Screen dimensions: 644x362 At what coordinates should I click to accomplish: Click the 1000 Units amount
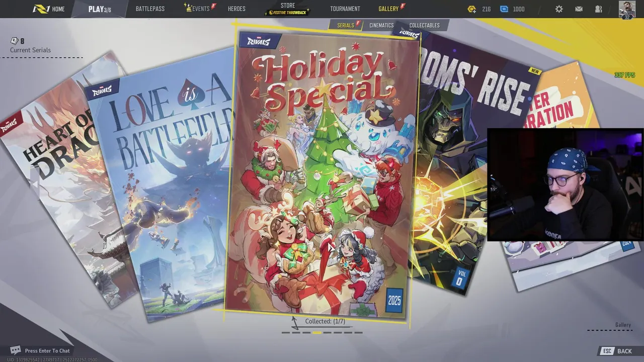point(519,9)
